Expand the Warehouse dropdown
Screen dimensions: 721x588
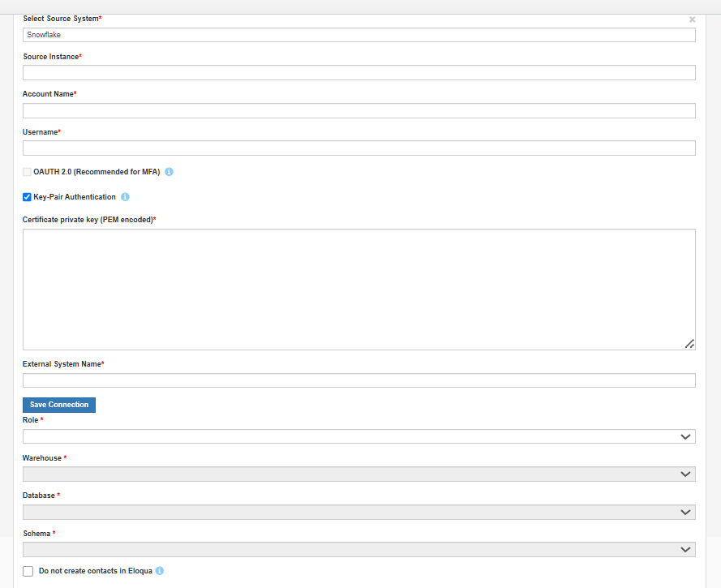(358, 474)
